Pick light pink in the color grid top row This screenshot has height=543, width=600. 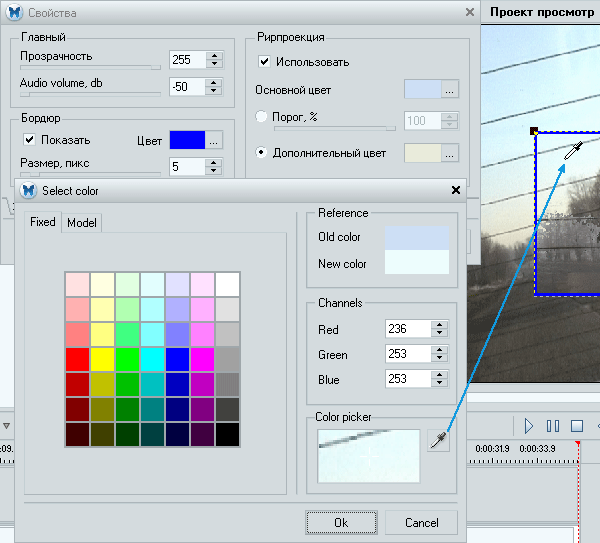[77, 284]
